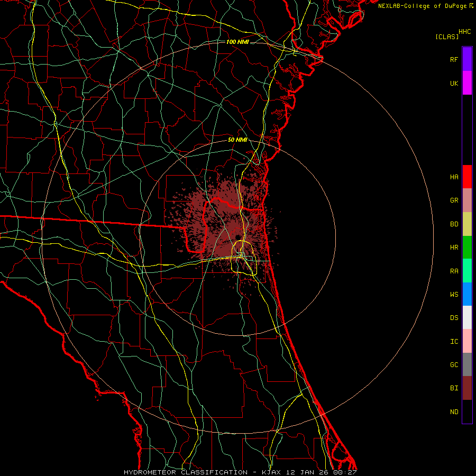Click the HR green legend swatch

tap(467, 248)
